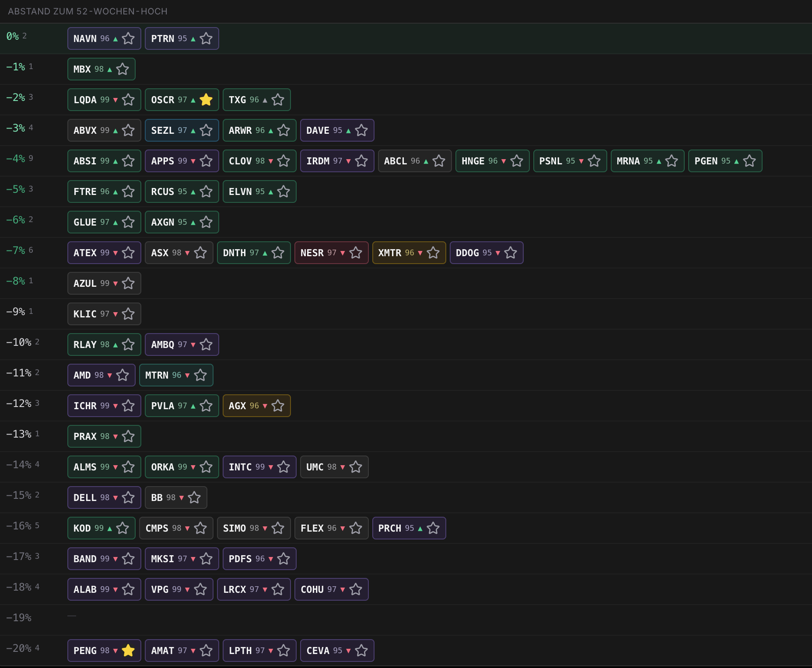Screen dimensions: 812x668
Task: Select the empty −19% row label
Action: 19,618
